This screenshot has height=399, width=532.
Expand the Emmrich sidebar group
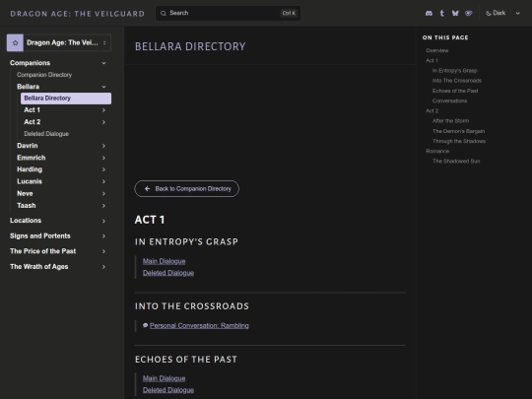pos(103,158)
